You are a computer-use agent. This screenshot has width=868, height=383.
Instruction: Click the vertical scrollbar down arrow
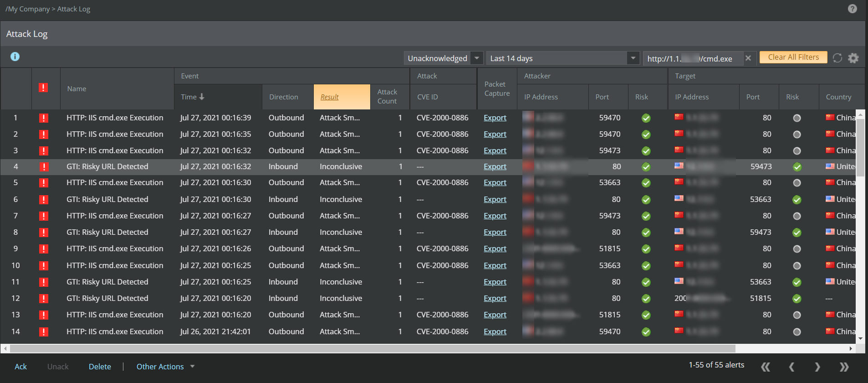point(860,338)
